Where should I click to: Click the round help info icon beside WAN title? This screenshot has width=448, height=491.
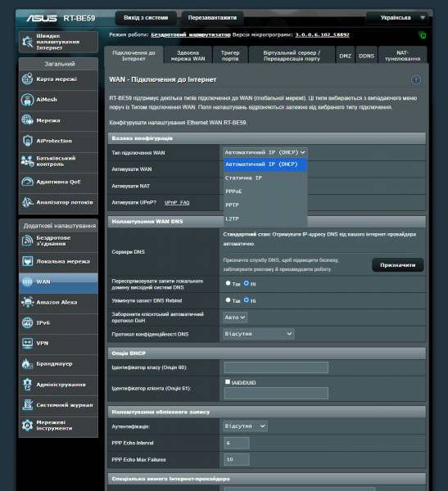416,80
